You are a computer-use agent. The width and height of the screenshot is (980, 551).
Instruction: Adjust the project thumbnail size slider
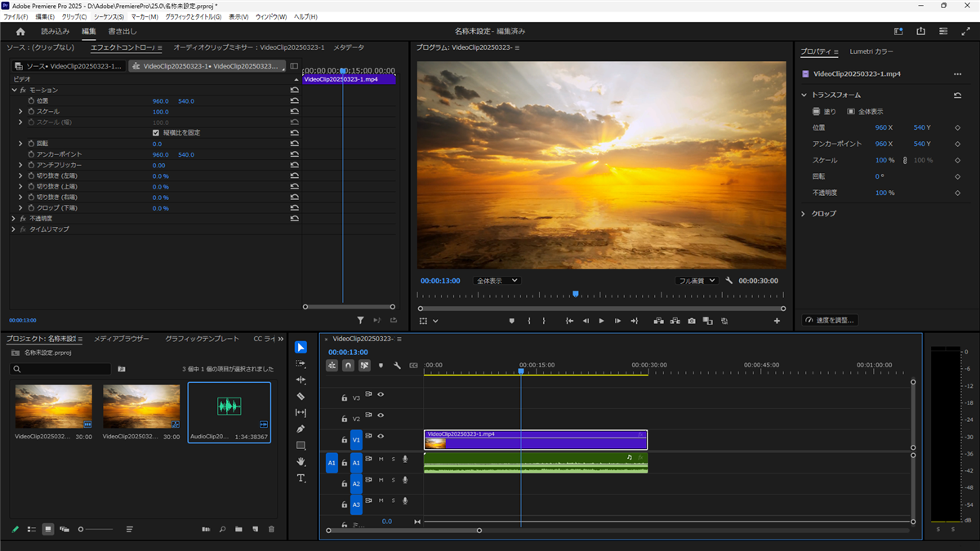click(x=82, y=529)
